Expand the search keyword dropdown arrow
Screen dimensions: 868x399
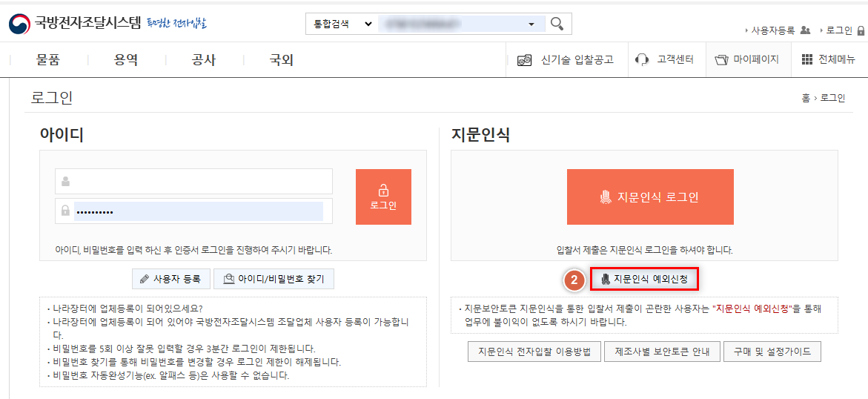[531, 24]
